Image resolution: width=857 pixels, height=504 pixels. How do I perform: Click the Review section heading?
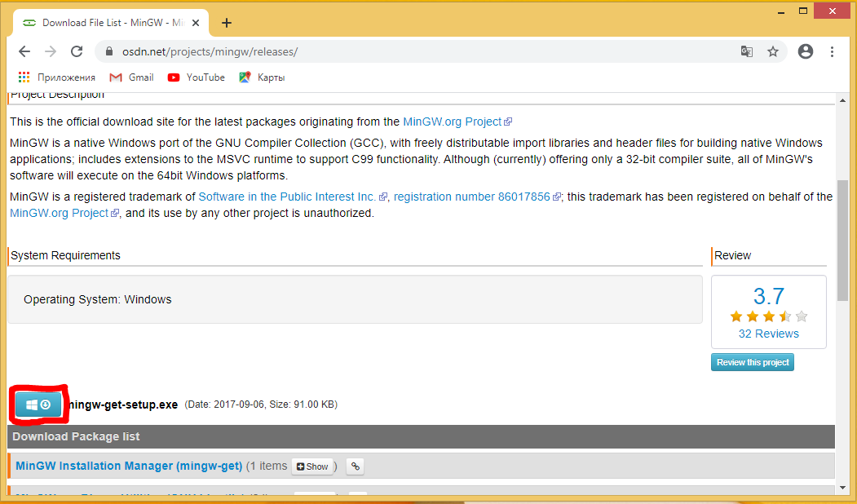pos(732,255)
